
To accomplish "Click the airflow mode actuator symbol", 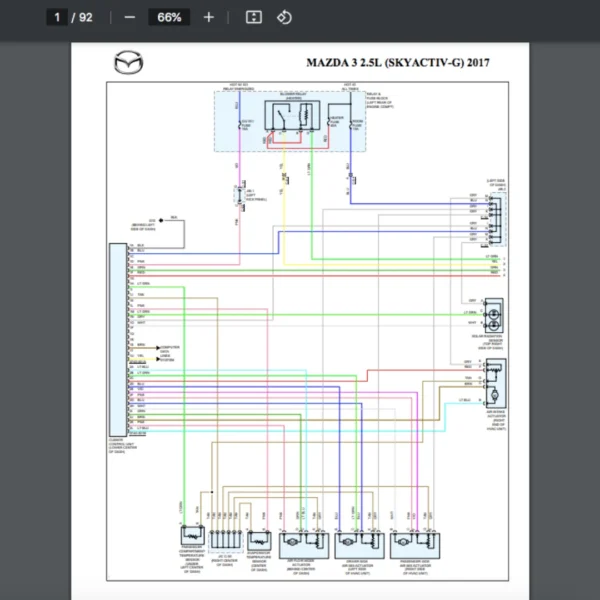I will 306,544.
